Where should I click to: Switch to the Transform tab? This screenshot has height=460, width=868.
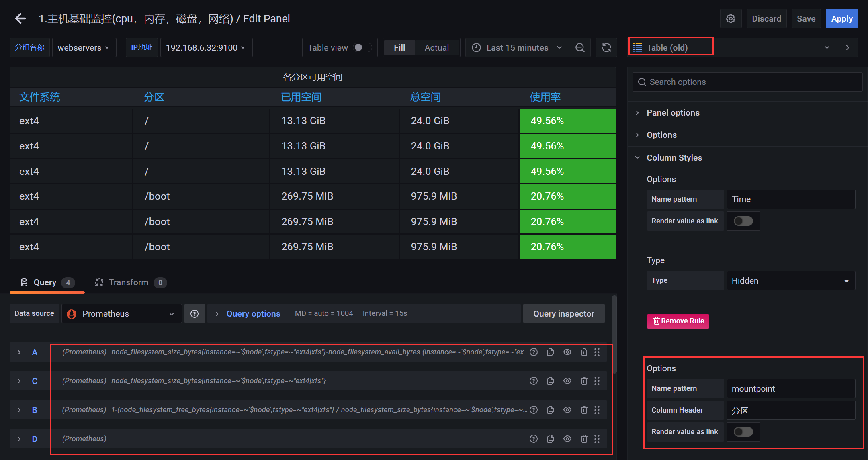130,283
